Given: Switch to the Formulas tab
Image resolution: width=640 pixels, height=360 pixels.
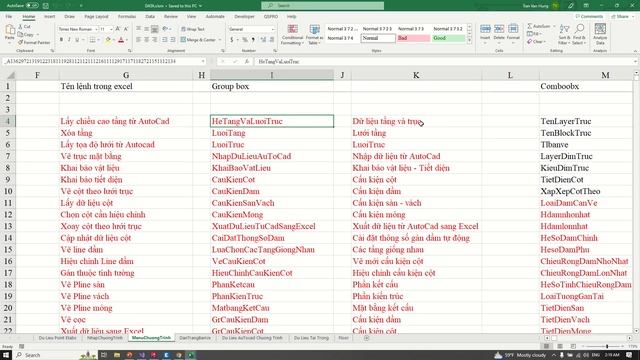Looking at the screenshot, I should coord(127,17).
